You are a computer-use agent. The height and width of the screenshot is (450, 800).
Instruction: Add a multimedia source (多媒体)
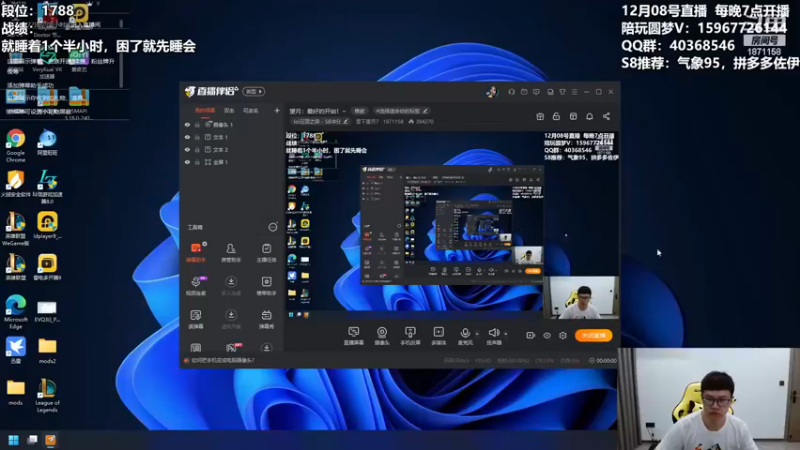point(439,336)
